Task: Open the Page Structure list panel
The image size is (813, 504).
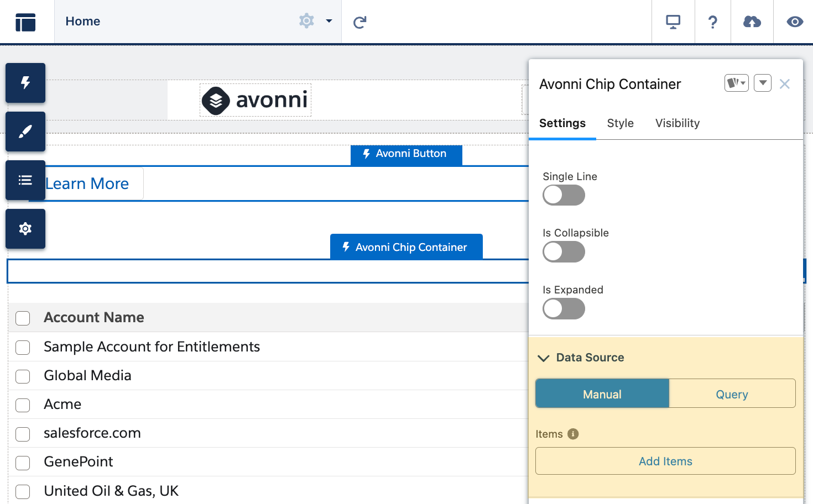Action: tap(25, 180)
